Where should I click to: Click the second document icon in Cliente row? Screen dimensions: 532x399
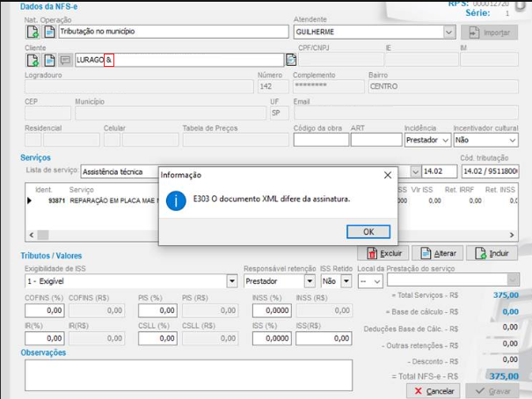point(49,61)
